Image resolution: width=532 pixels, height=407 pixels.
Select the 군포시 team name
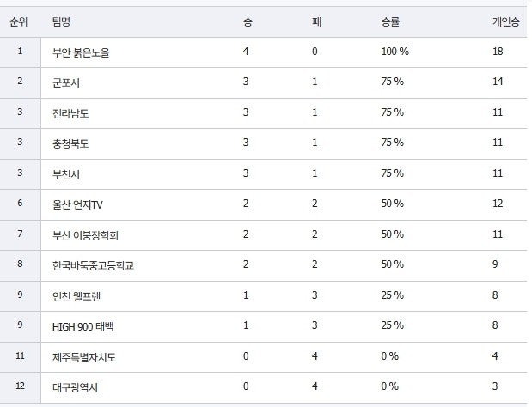click(66, 82)
